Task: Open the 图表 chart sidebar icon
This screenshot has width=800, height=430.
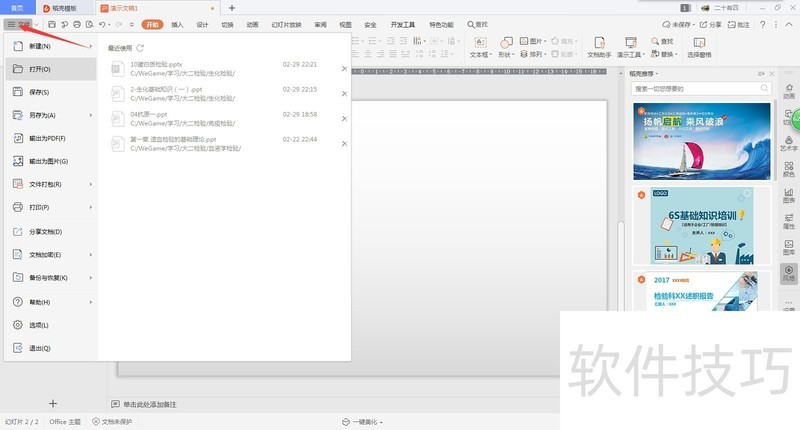Action: 789,195
